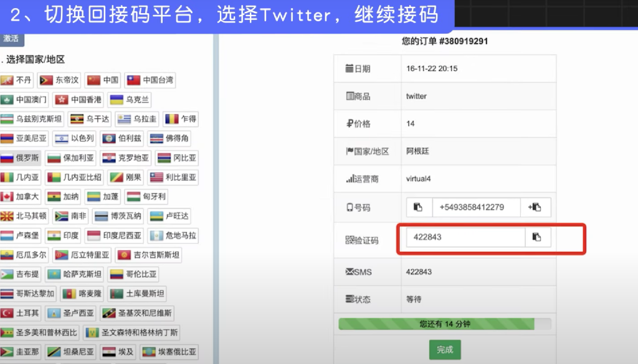This screenshot has height=364, width=638.
Task: Choose country 乌拉圭
Action: 136,119
